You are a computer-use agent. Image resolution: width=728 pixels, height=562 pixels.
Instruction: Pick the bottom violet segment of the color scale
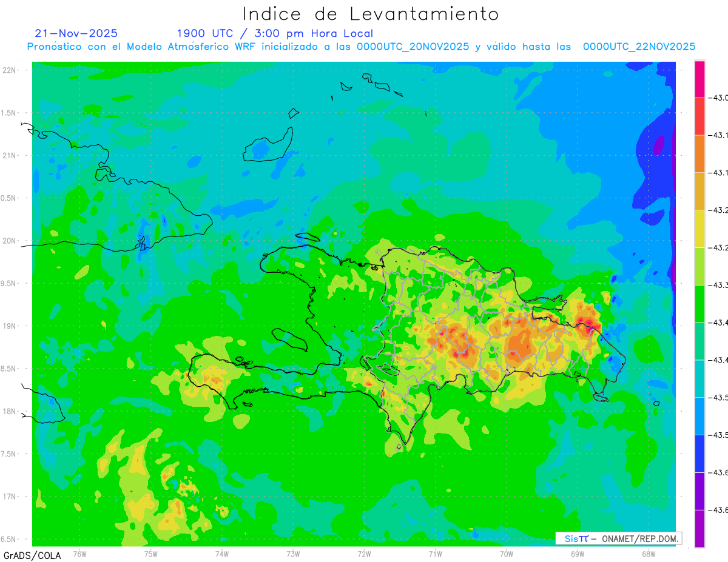[699, 529]
